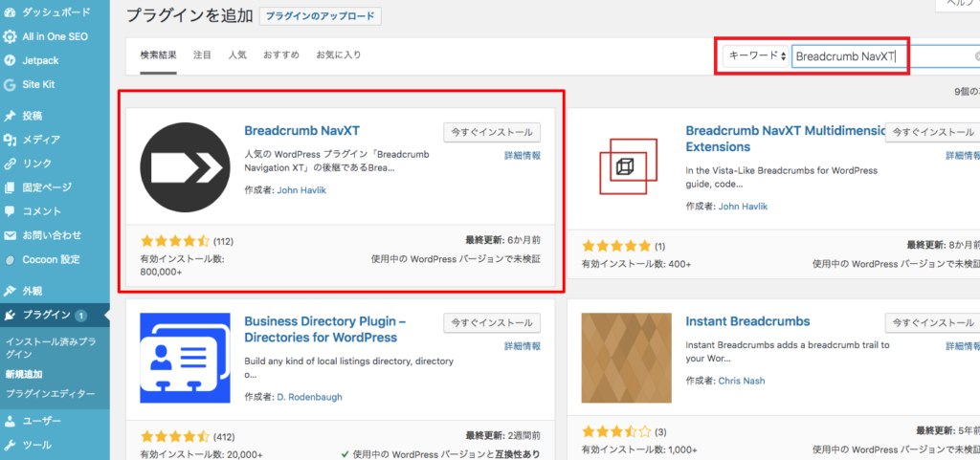980x460 pixels.
Task: Click the (3) rating stars on Instant Breadcrumbs
Action: click(616, 431)
